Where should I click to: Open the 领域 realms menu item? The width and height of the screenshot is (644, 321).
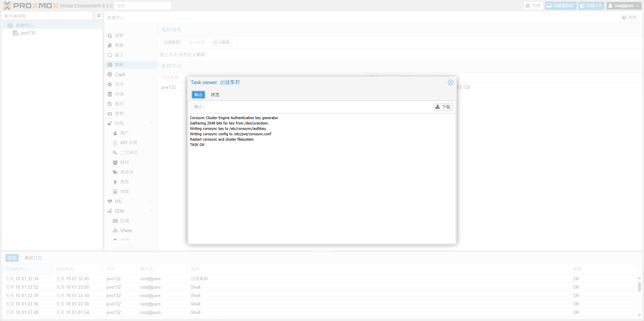(131, 191)
